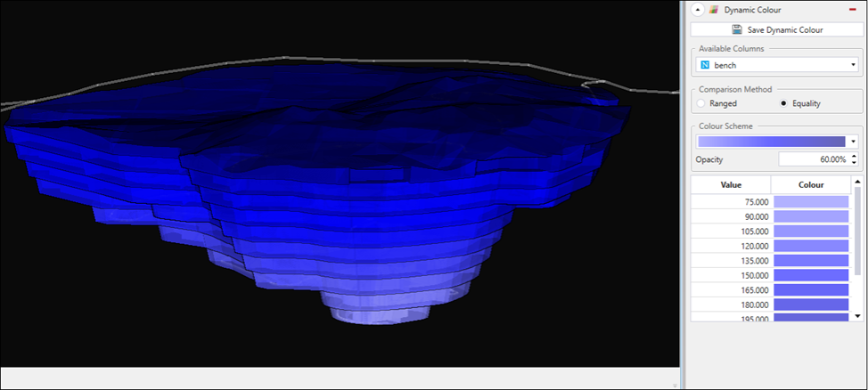This screenshot has width=868, height=390.
Task: Click the floppy disk save icon
Action: pos(737,30)
